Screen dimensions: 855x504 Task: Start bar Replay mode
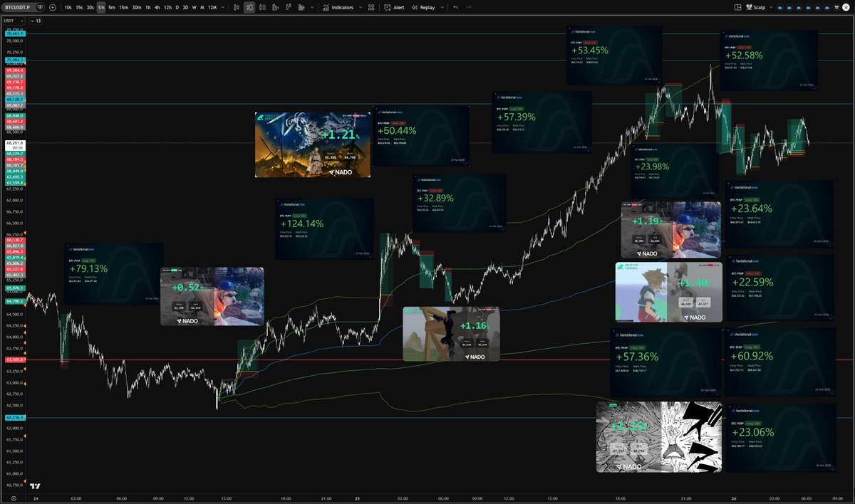pyautogui.click(x=423, y=7)
